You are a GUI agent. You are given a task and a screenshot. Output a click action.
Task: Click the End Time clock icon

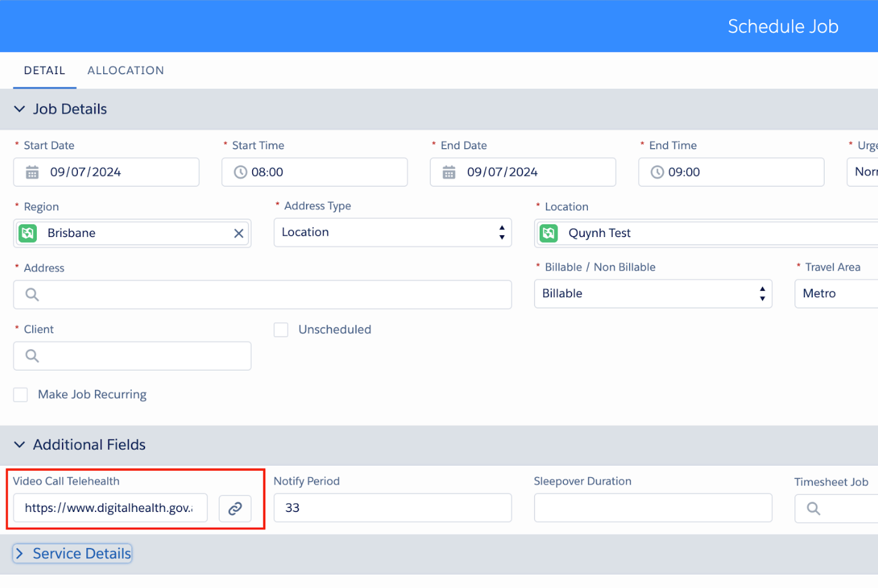(658, 172)
